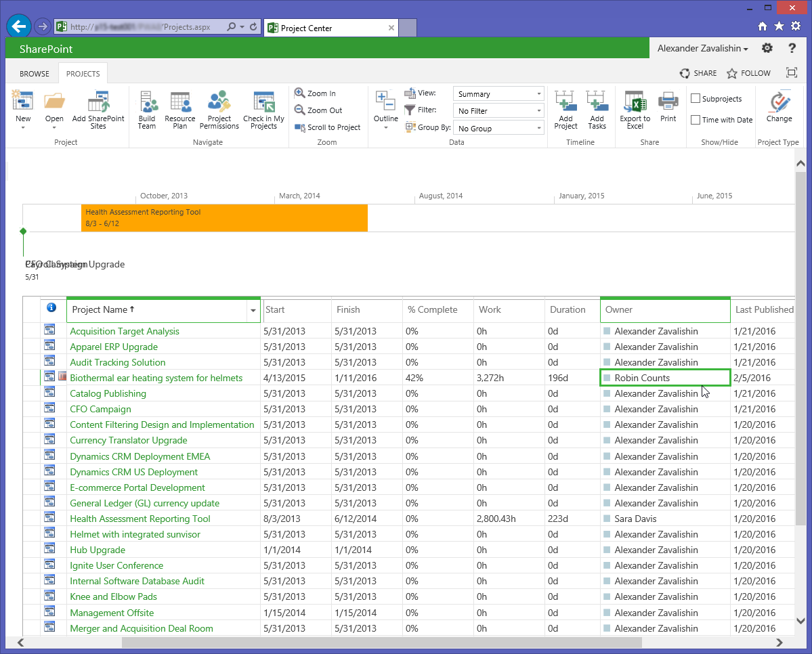Select the PROJECTS ribbon tab

(83, 74)
